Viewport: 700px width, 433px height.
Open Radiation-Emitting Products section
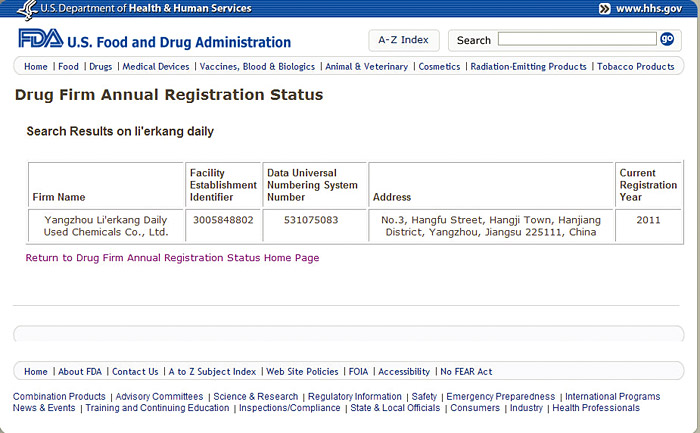[529, 67]
